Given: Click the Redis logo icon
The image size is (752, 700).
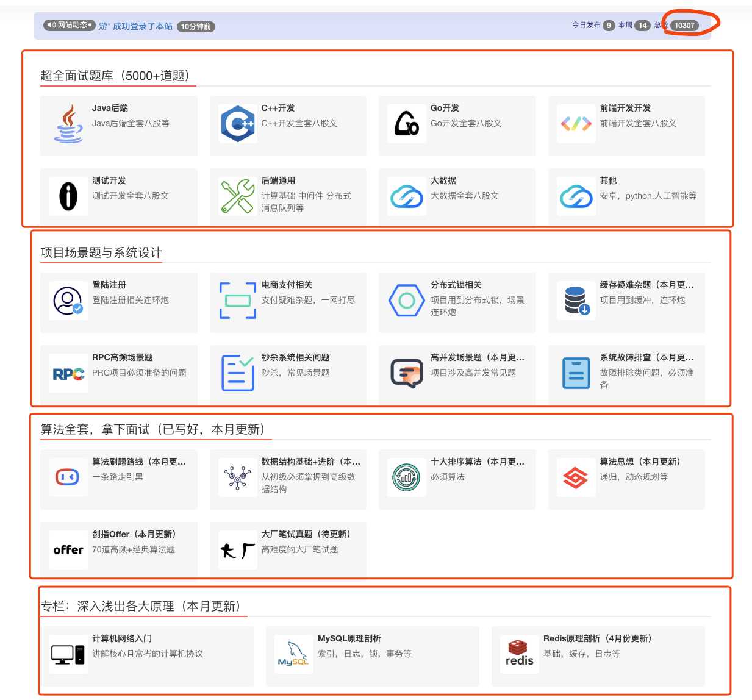Looking at the screenshot, I should pyautogui.click(x=519, y=655).
